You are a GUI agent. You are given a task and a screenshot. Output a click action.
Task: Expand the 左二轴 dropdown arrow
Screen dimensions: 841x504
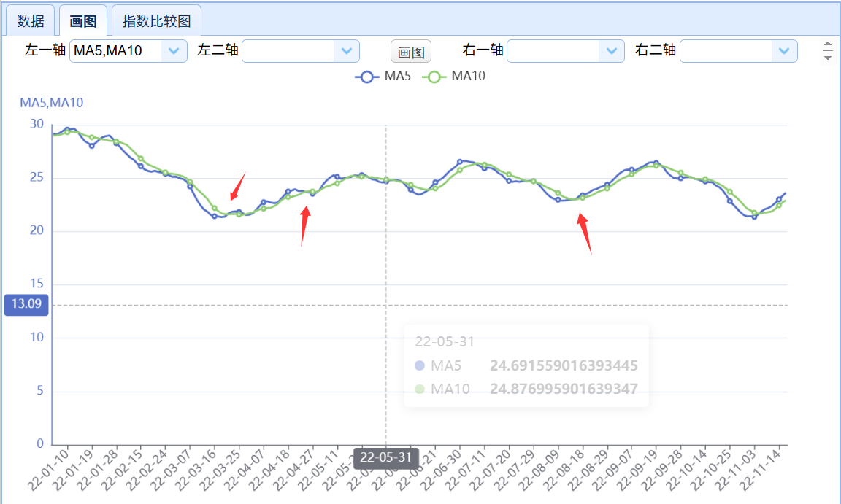(347, 51)
